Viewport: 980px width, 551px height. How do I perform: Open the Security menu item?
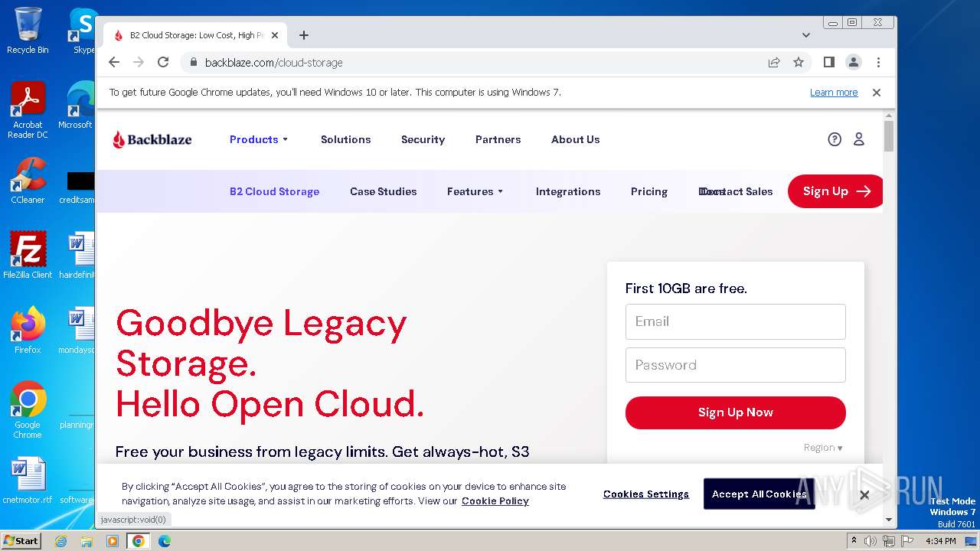[423, 139]
